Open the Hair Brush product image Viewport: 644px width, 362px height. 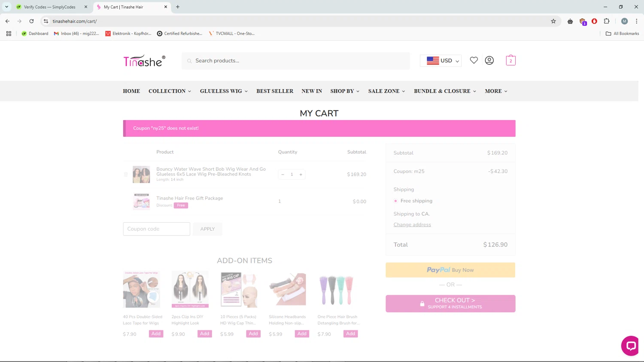point(336,290)
